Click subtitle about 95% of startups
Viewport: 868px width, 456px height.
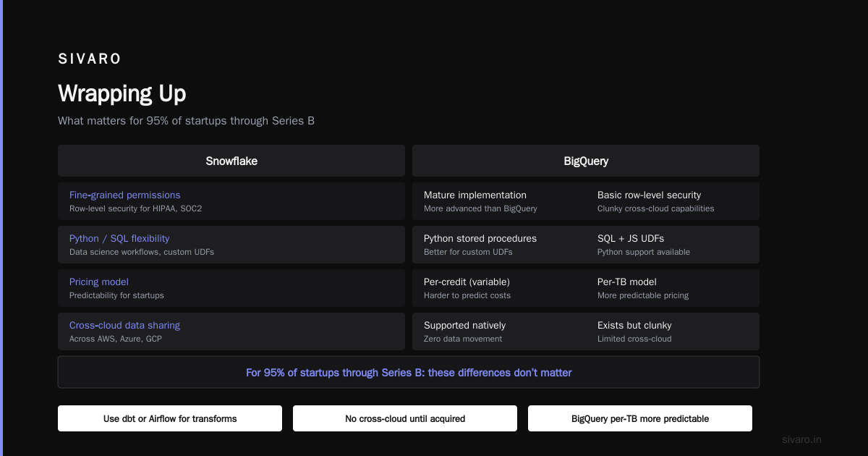tap(186, 121)
